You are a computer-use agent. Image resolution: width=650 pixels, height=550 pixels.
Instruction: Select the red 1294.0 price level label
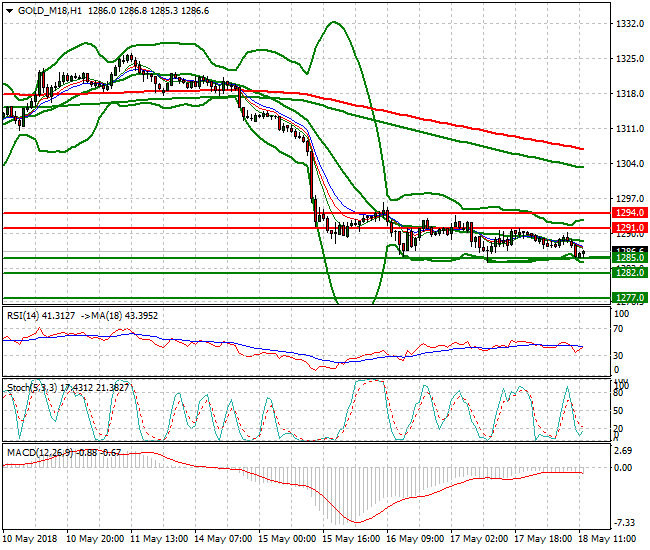coord(630,213)
